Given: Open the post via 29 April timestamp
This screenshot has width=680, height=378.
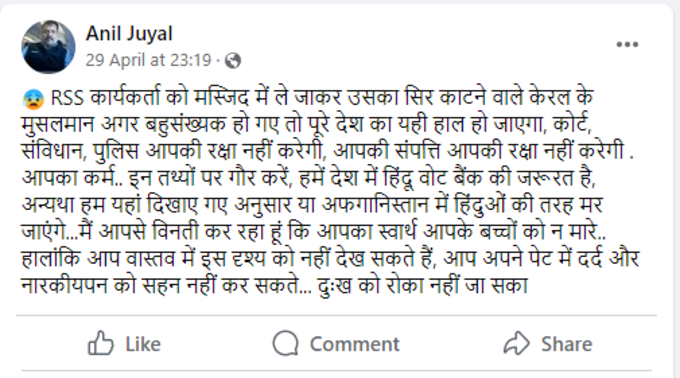Looking at the screenshot, I should [148, 60].
